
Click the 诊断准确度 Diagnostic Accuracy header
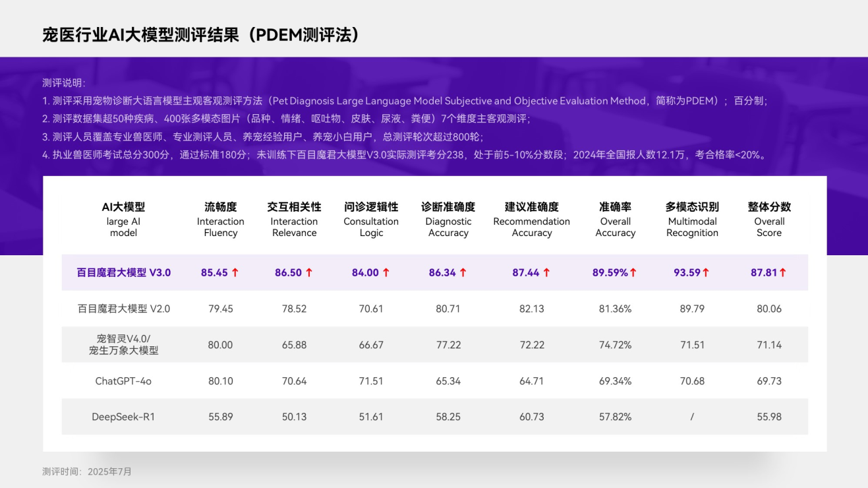448,220
